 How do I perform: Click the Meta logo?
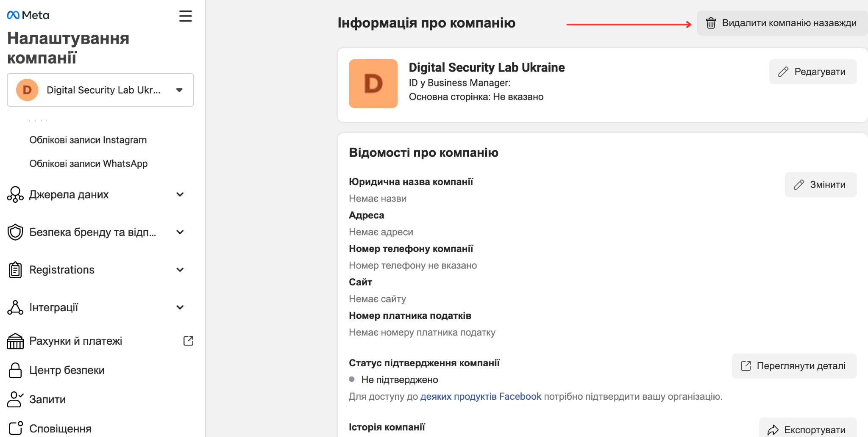(28, 15)
